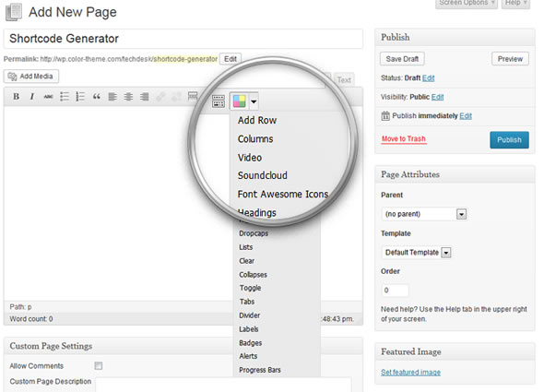Edit the visibility setting
The image size is (544, 392).
(x=437, y=97)
